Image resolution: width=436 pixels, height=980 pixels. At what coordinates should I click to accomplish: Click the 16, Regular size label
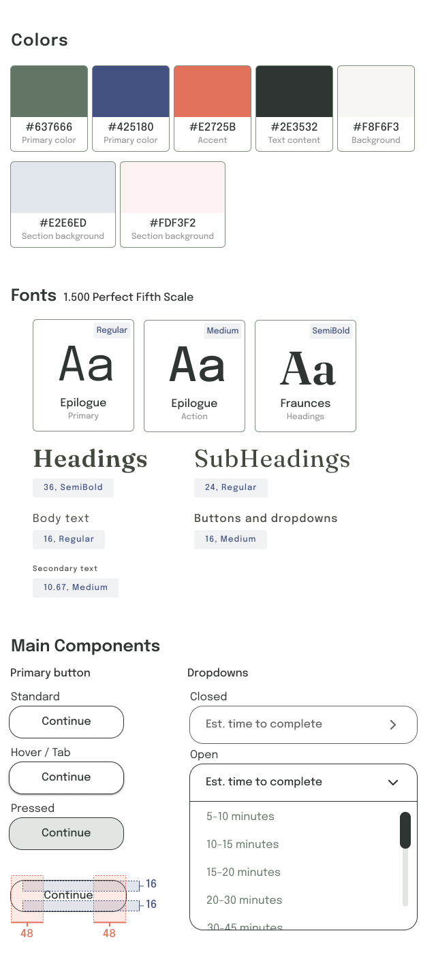(69, 539)
